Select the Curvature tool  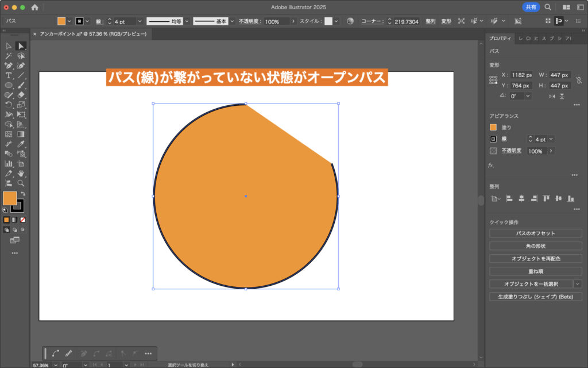point(21,66)
